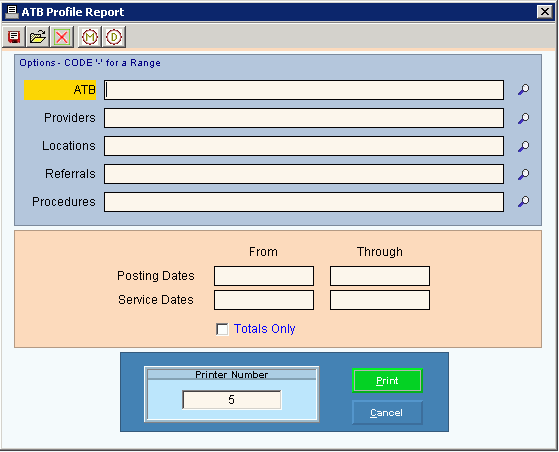The height and width of the screenshot is (452, 559).
Task: Click the green Print button
Action: (x=387, y=381)
